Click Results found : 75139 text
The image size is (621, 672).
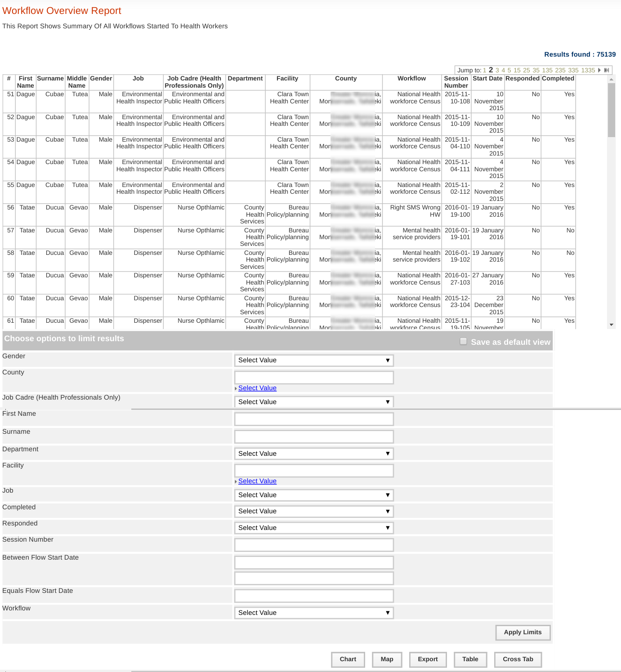pos(580,54)
